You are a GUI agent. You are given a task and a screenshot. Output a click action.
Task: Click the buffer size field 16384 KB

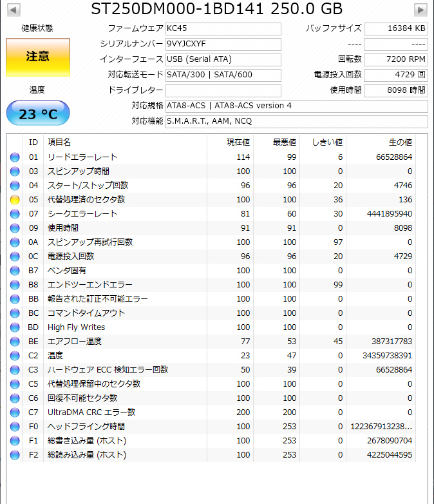[x=396, y=28]
